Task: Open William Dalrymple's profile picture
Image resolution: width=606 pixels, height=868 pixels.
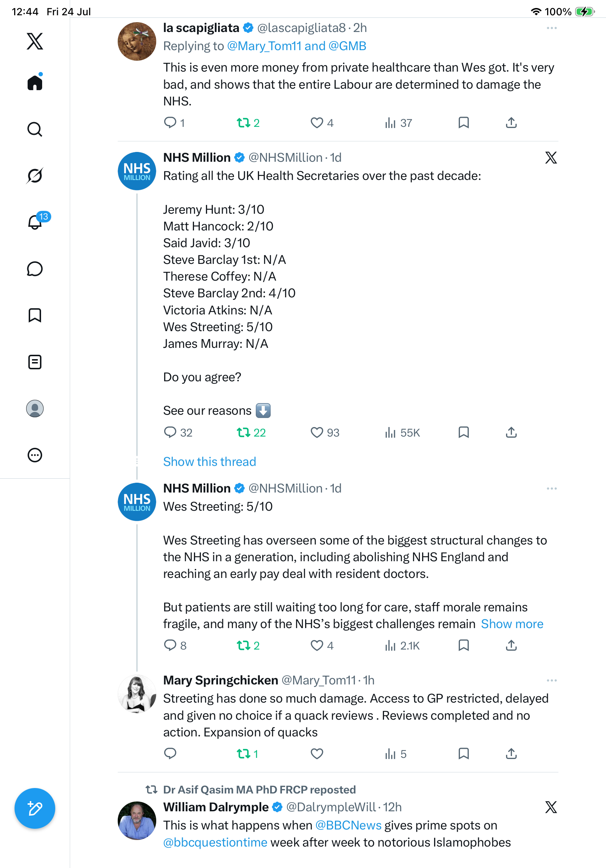Action: (137, 820)
